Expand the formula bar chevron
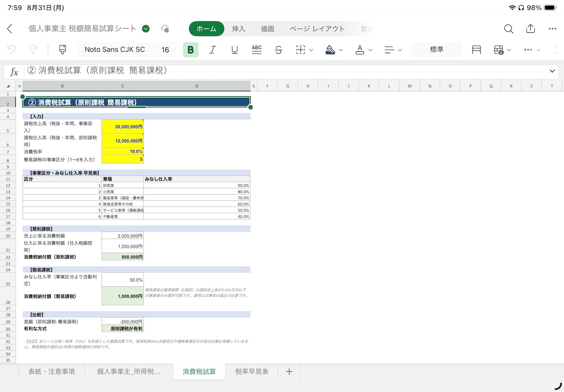Image resolution: width=564 pixels, height=392 pixels. pos(552,71)
